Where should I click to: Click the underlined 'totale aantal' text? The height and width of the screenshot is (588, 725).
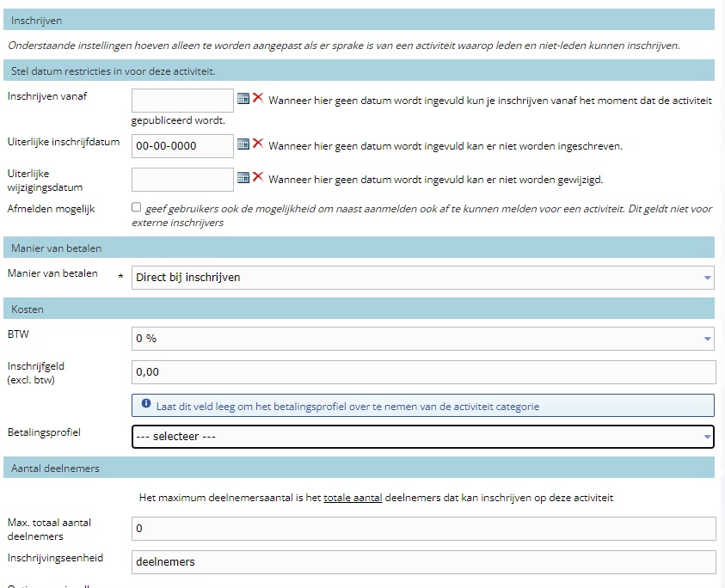click(x=353, y=498)
